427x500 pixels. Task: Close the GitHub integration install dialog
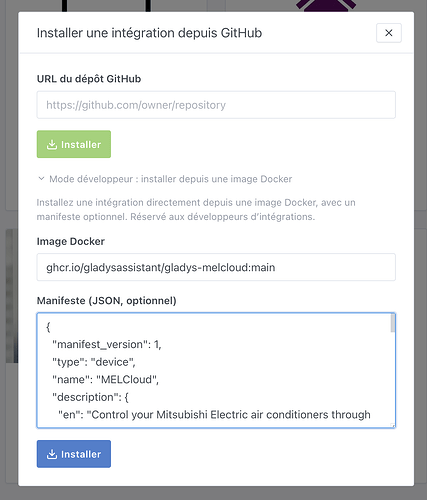click(x=389, y=33)
